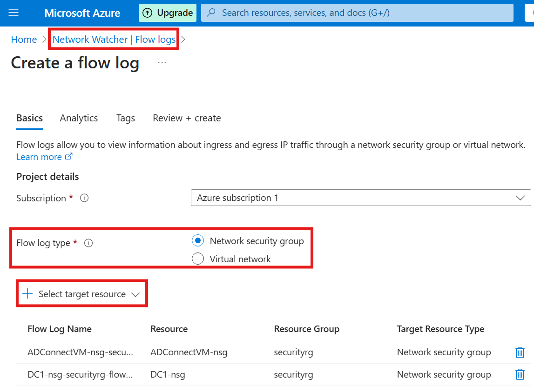The image size is (534, 392).
Task: Click the Flow log type info icon
Action: click(88, 243)
